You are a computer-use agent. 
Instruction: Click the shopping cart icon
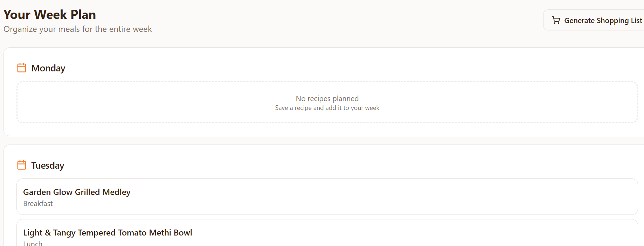556,20
